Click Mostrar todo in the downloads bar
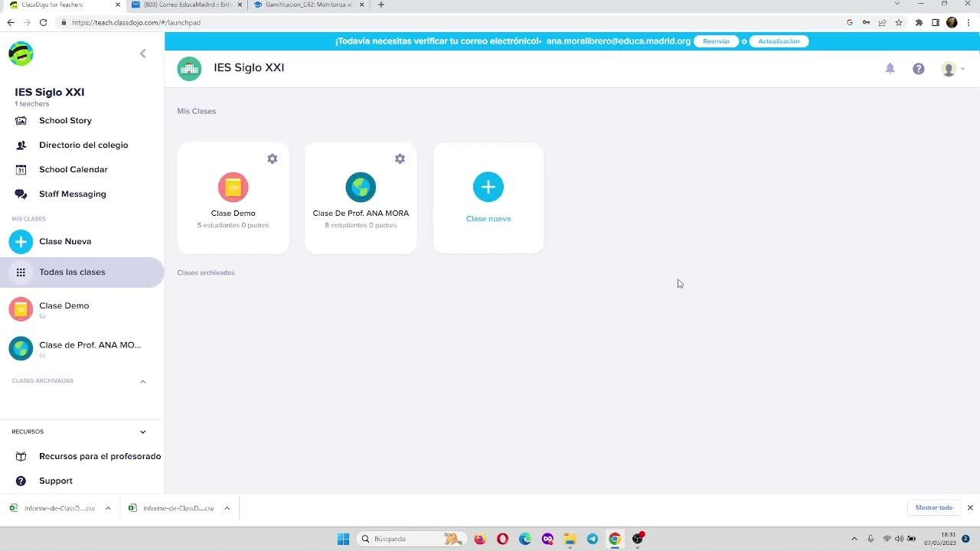Screen dimensions: 980x551 pos(934,507)
